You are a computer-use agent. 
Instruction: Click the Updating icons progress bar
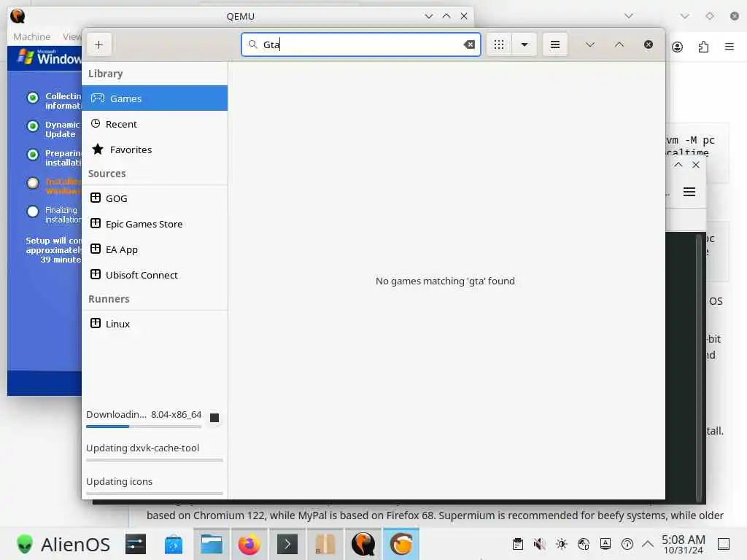155,494
